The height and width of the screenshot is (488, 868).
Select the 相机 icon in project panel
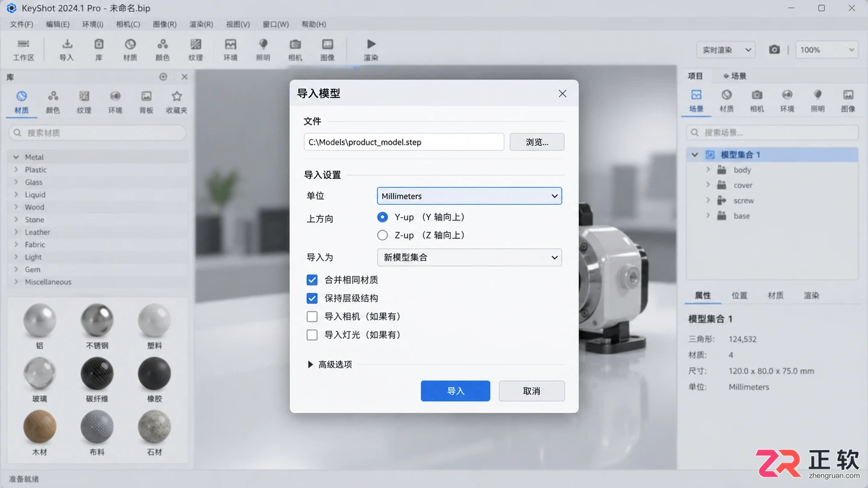[757, 95]
